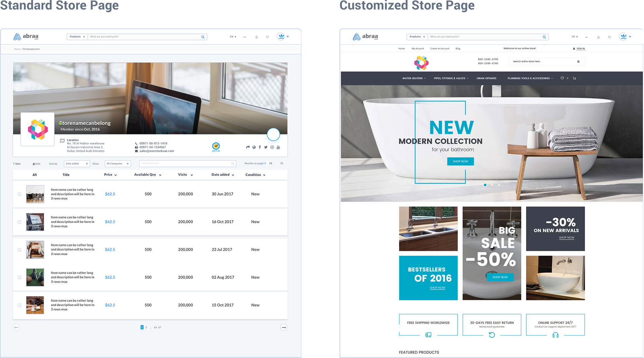Open wishlist heart on standard store page

[267, 37]
